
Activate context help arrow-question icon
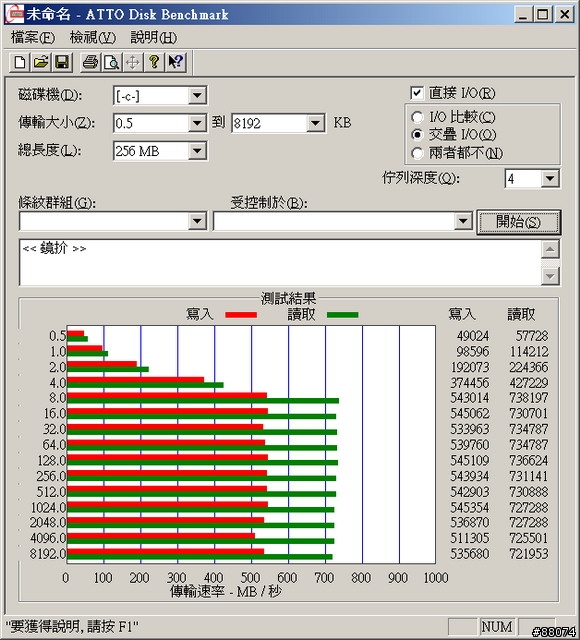176,62
